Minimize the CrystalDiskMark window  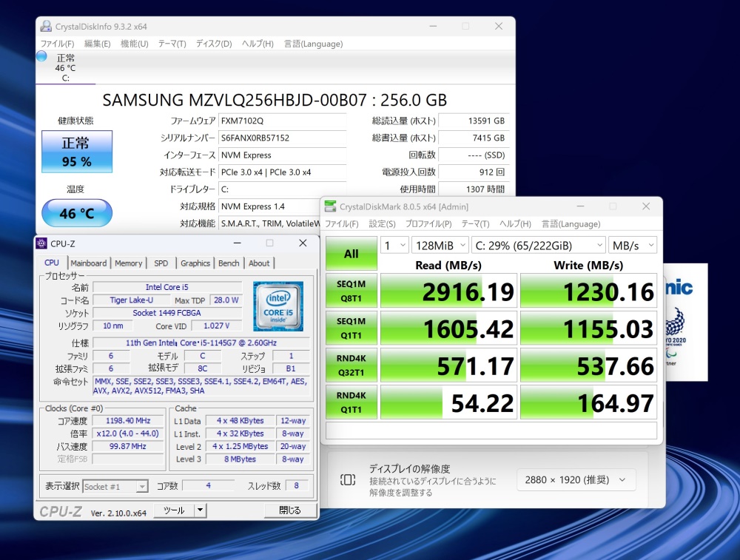580,206
